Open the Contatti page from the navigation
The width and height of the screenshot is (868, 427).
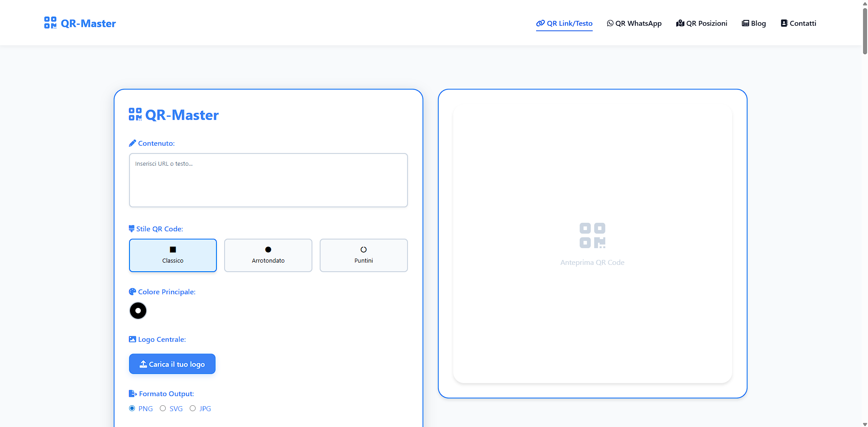coord(798,23)
